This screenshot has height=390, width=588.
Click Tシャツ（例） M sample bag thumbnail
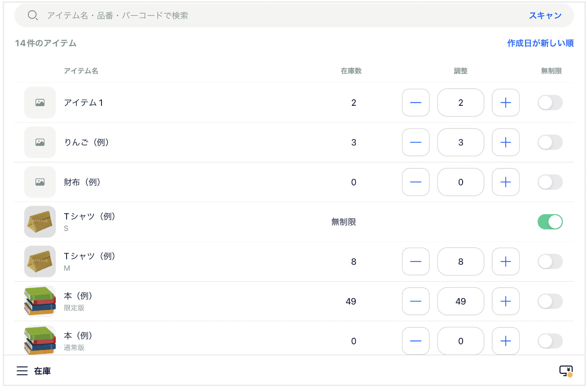tap(40, 262)
